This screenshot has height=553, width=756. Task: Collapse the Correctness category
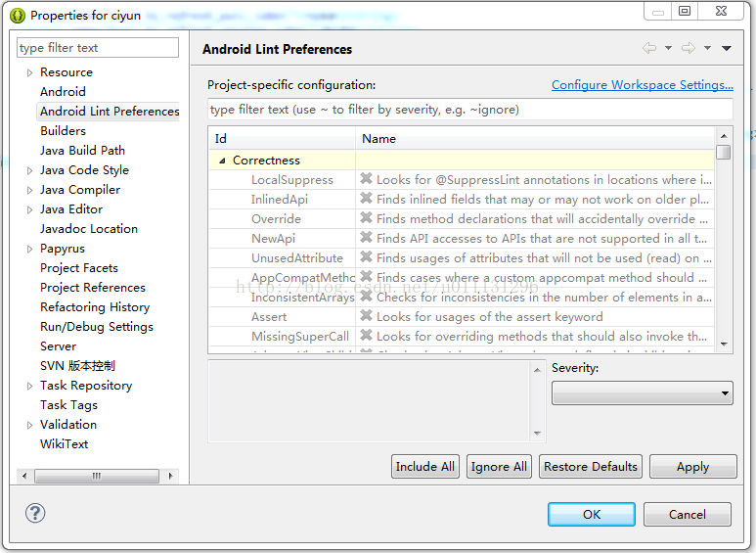pyautogui.click(x=222, y=161)
